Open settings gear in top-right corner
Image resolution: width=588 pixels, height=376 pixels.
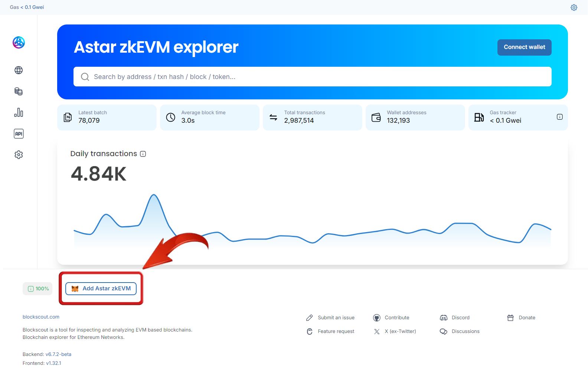click(x=574, y=7)
